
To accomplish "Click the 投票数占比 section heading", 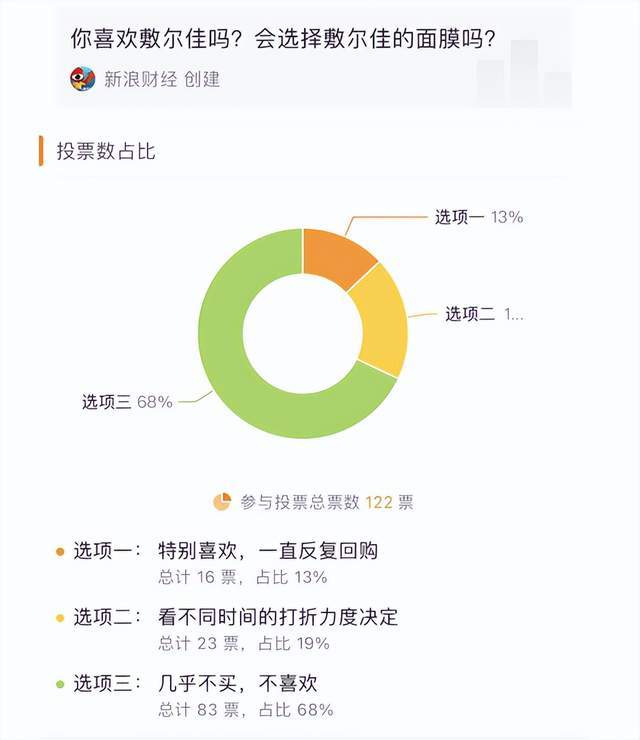I will [x=106, y=152].
